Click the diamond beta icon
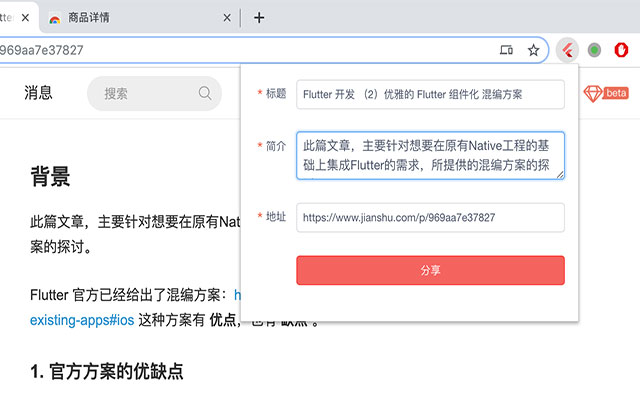This screenshot has width=640, height=400. pyautogui.click(x=606, y=93)
